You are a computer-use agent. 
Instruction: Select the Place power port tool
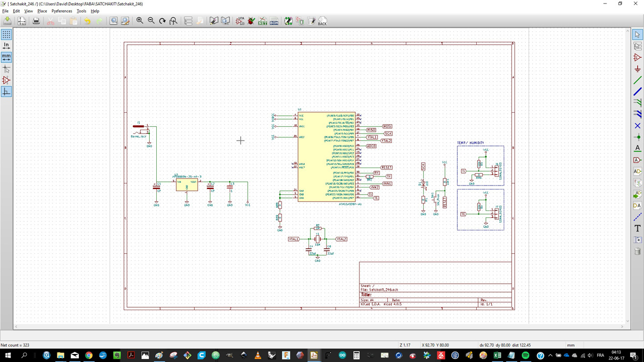[638, 69]
